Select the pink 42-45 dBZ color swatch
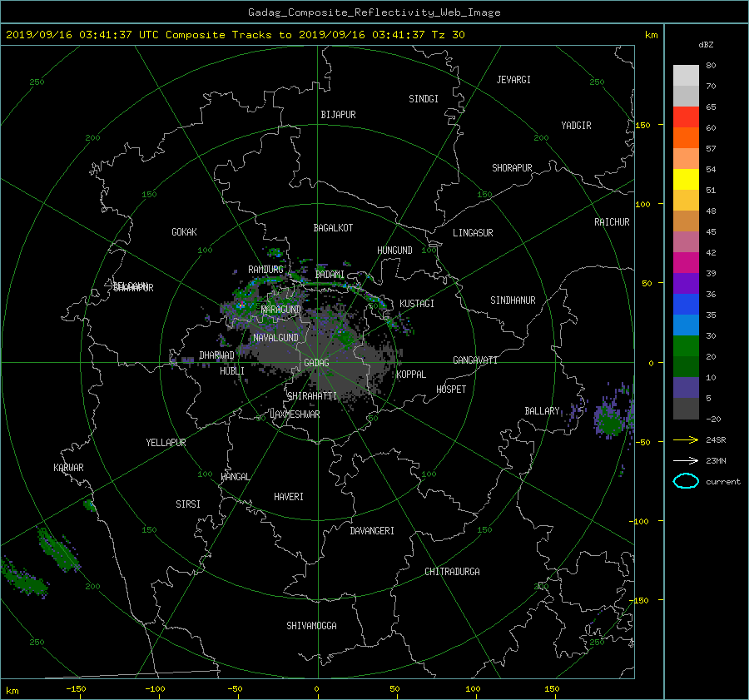The height and width of the screenshot is (700, 749). (686, 241)
